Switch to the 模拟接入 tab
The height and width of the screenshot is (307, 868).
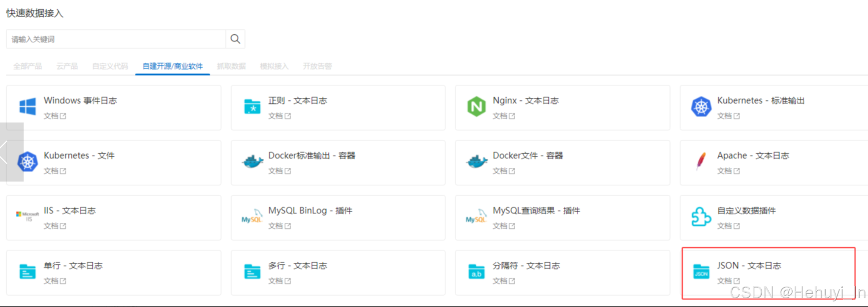274,66
